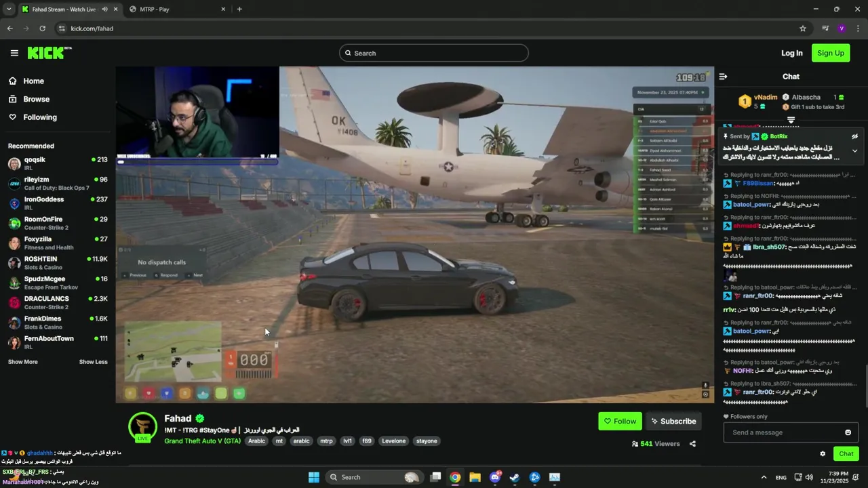Viewport: 868px width, 488px height.
Task: Open Home in the sidebar
Action: [33, 81]
